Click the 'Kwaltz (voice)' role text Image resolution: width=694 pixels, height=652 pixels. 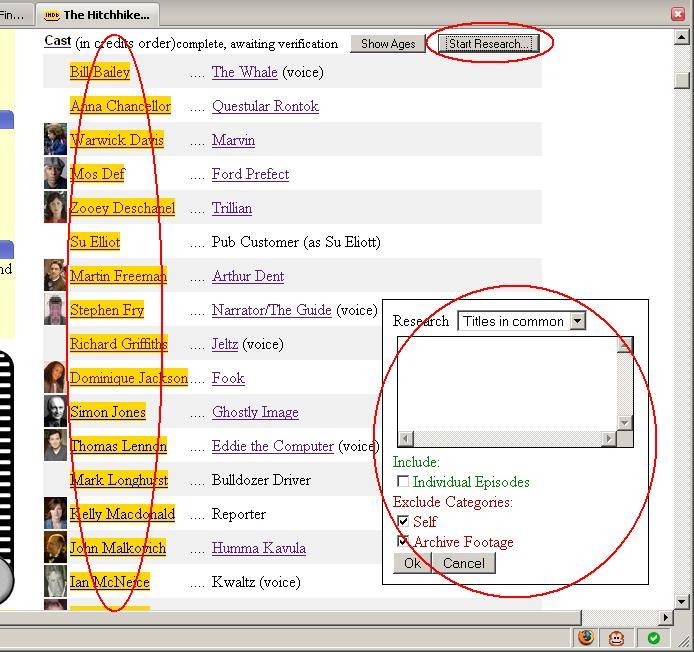[256, 582]
